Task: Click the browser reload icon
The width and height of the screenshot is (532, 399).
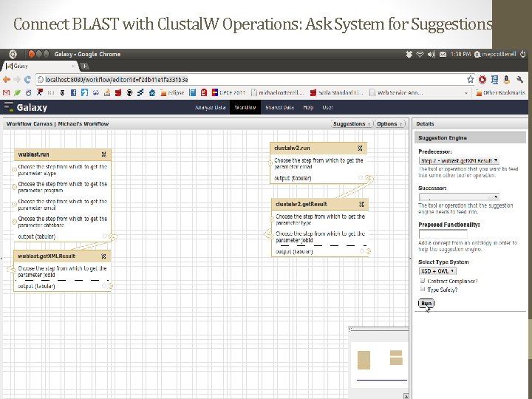Action: 27,80
